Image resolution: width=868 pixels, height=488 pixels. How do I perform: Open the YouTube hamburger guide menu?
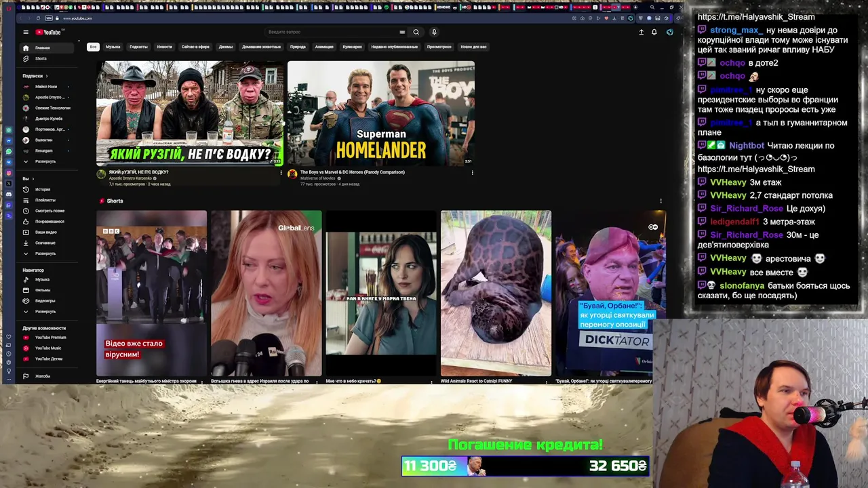(26, 32)
